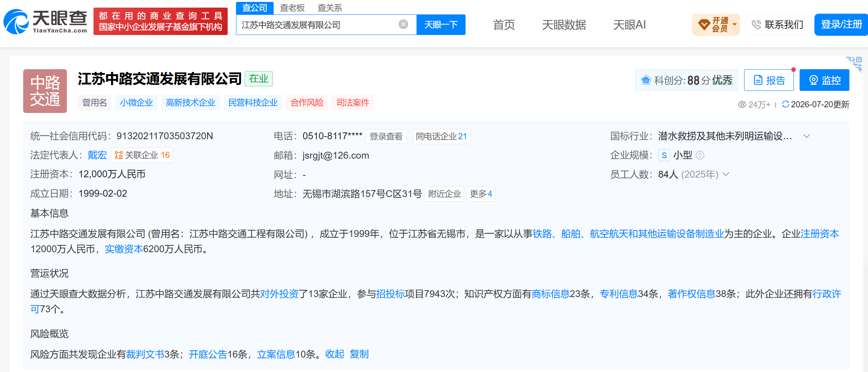Switch to the 查公司 tab
The image size is (868, 372).
(255, 8)
